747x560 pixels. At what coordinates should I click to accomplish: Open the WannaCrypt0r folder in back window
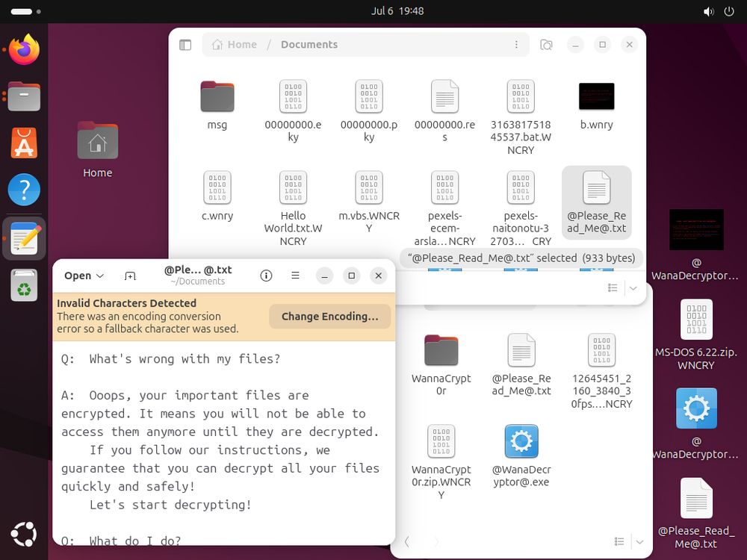(441, 365)
